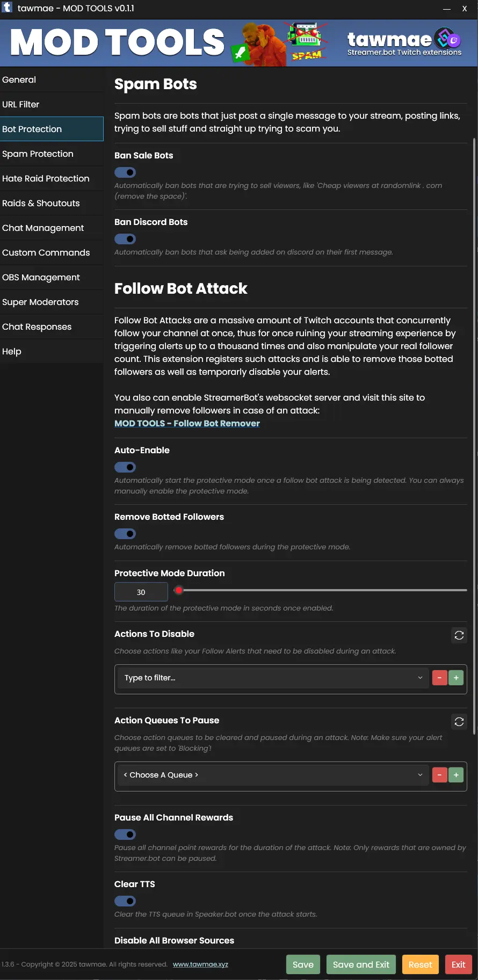Toggle Remove Botted Followers switch
This screenshot has height=980, width=478.
click(125, 534)
